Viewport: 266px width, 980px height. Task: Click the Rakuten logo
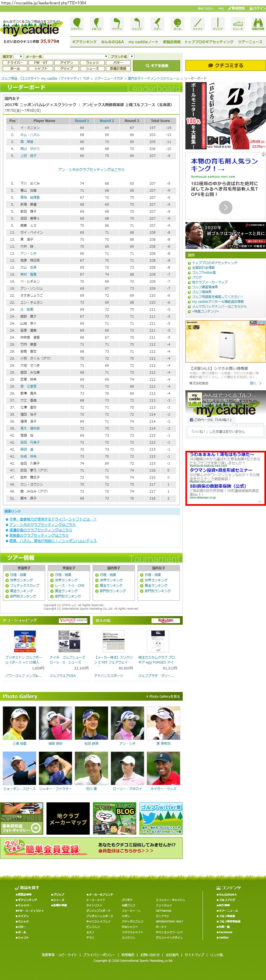click(166, 620)
